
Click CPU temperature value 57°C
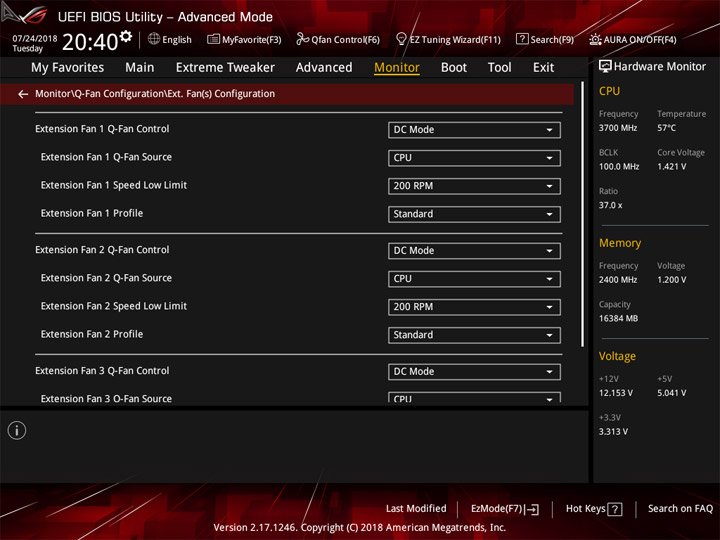coord(666,128)
